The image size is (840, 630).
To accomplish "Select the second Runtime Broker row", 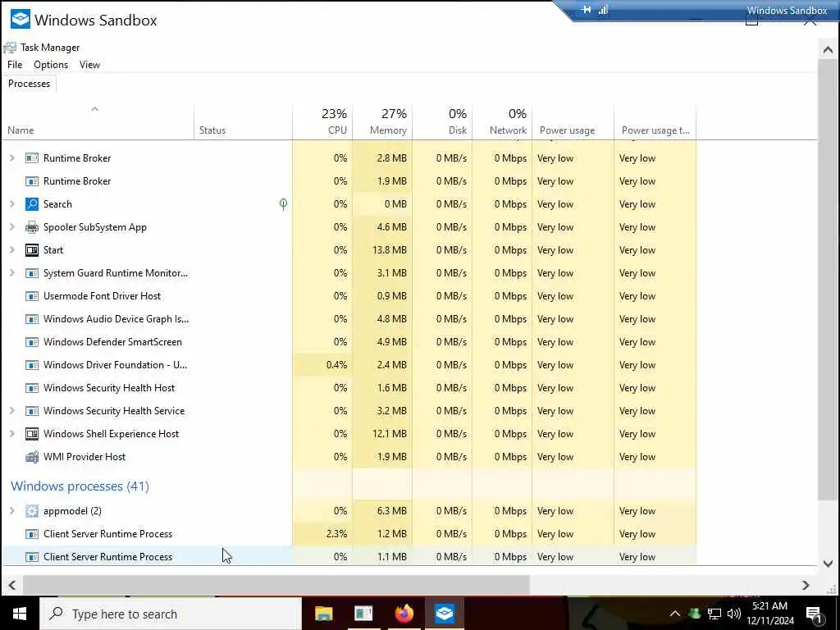I will [349, 181].
